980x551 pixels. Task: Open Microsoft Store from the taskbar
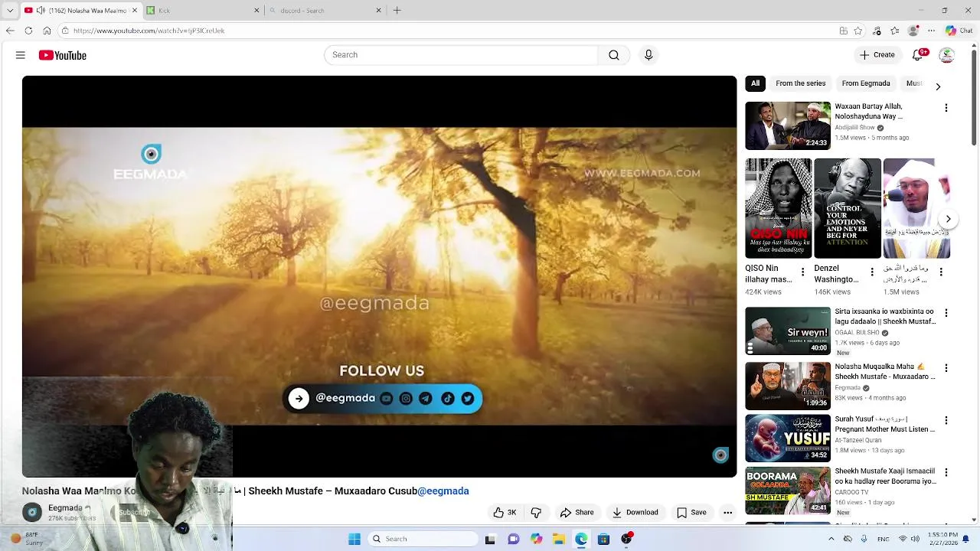click(604, 539)
